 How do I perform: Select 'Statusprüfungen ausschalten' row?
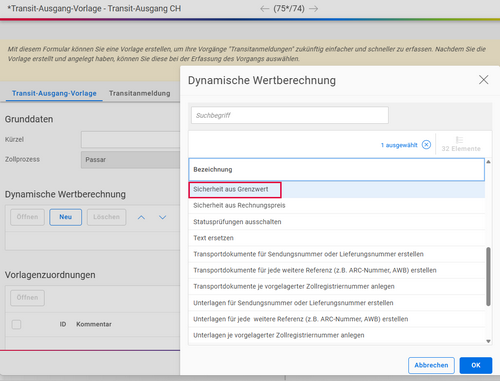337,222
